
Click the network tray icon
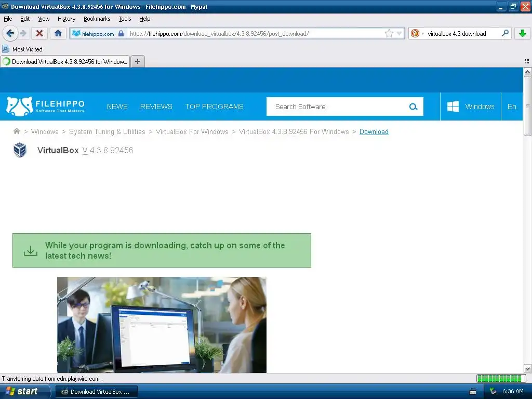[493, 392]
